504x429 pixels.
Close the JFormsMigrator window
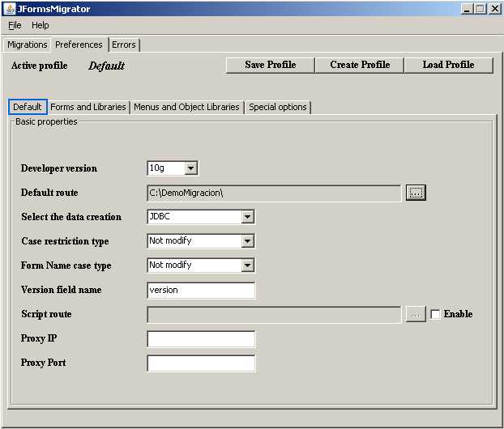494,9
